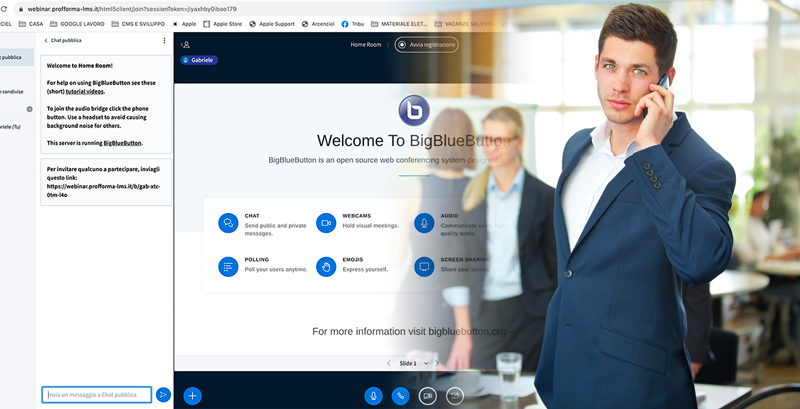The height and width of the screenshot is (409, 800).
Task: Collapse Chat pubblica with back chevron
Action: 45,40
